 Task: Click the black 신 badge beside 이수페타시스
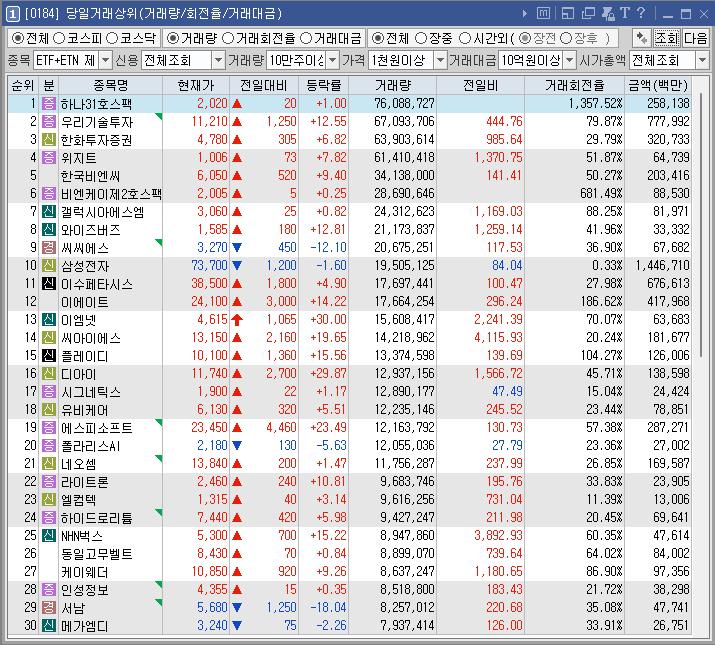[x=49, y=284]
